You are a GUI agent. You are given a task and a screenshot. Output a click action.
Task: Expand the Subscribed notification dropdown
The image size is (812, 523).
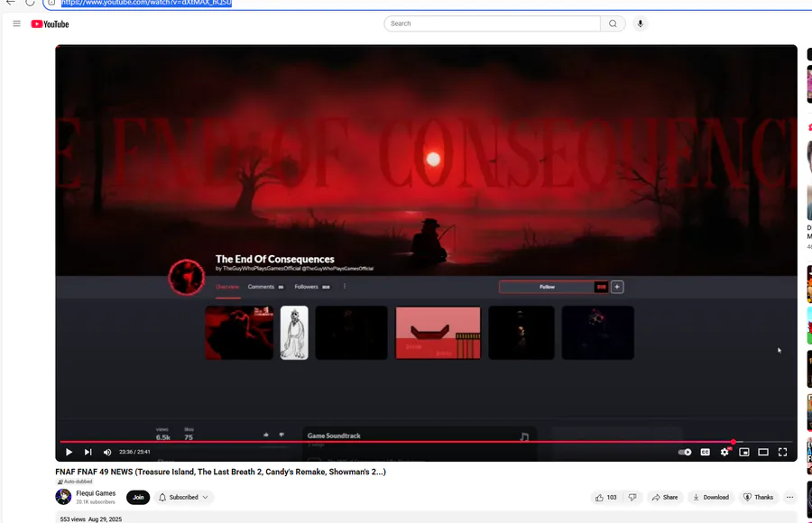[183, 497]
